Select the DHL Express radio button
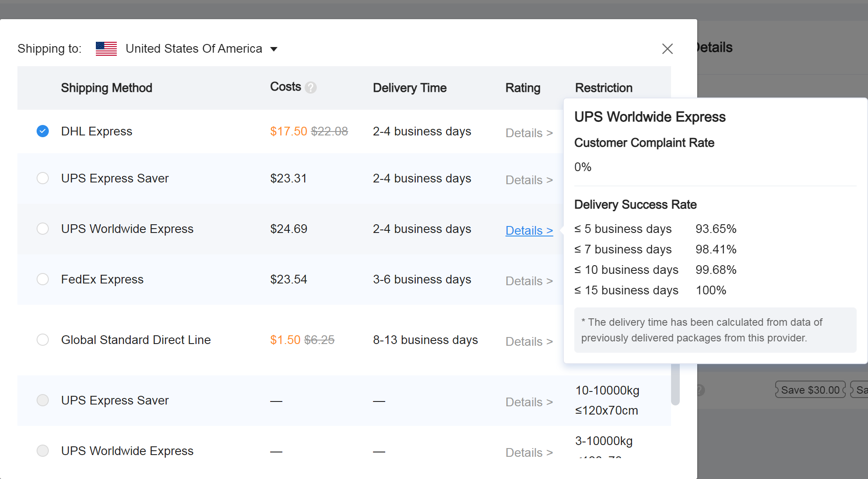Screen dimensions: 868x479 pos(43,131)
